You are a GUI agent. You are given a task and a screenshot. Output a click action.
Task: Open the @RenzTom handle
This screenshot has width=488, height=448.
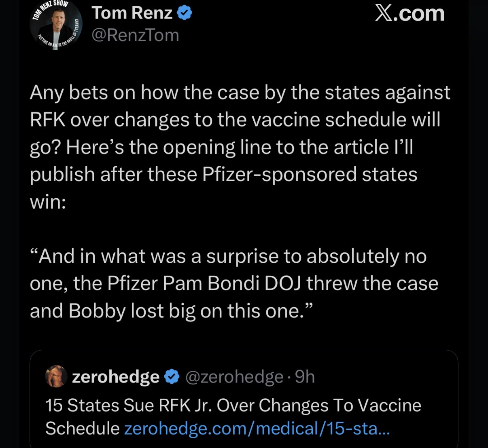point(135,35)
